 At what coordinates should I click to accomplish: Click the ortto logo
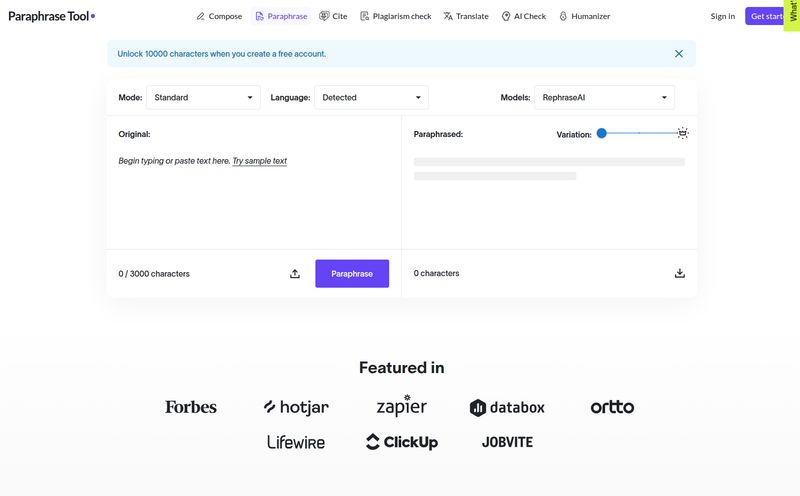pyautogui.click(x=612, y=407)
